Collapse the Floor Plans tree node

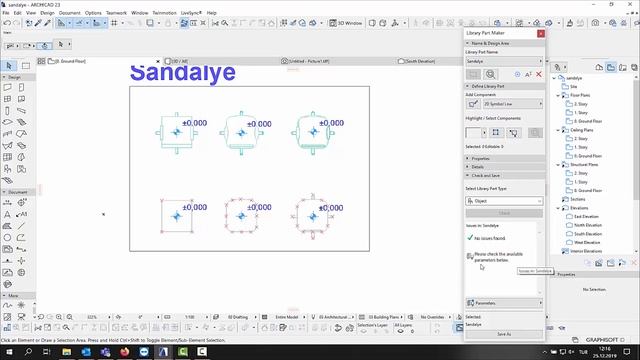click(x=558, y=95)
